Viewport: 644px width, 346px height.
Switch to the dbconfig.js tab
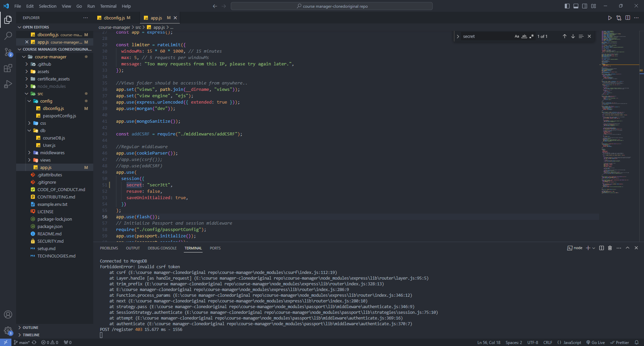point(116,18)
